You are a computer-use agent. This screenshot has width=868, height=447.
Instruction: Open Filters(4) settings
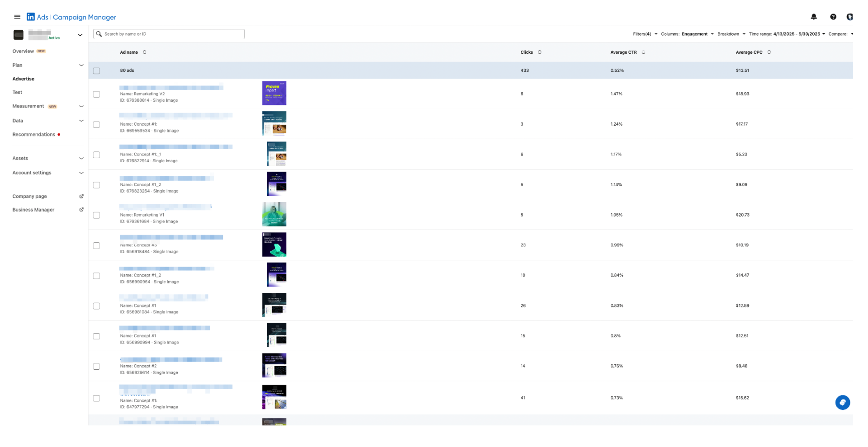coord(642,34)
